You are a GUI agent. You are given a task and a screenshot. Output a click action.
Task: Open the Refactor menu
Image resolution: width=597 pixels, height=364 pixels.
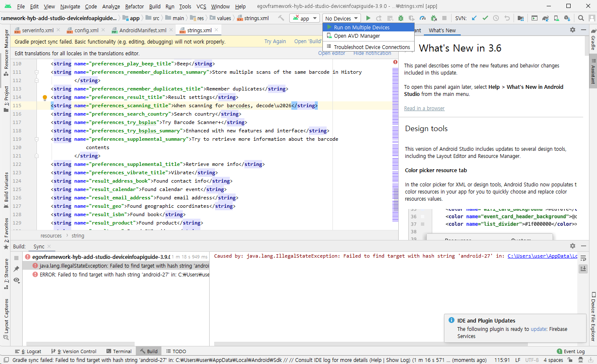point(134,6)
